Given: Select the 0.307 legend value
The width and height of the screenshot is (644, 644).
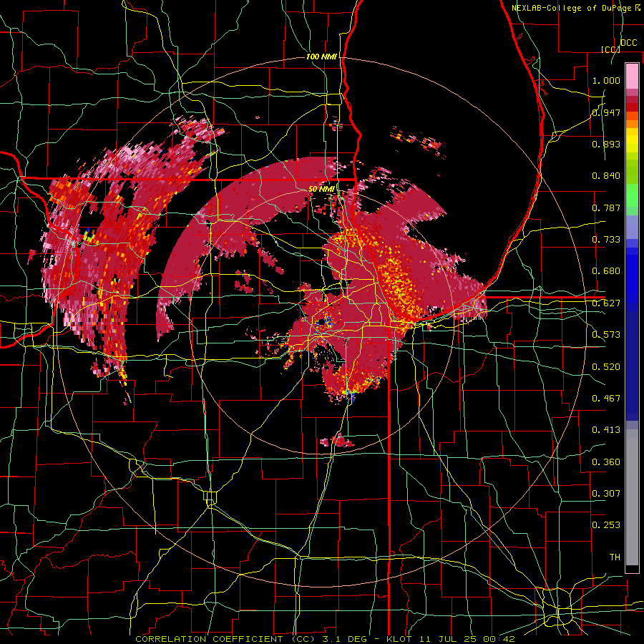Looking at the screenshot, I should [606, 493].
